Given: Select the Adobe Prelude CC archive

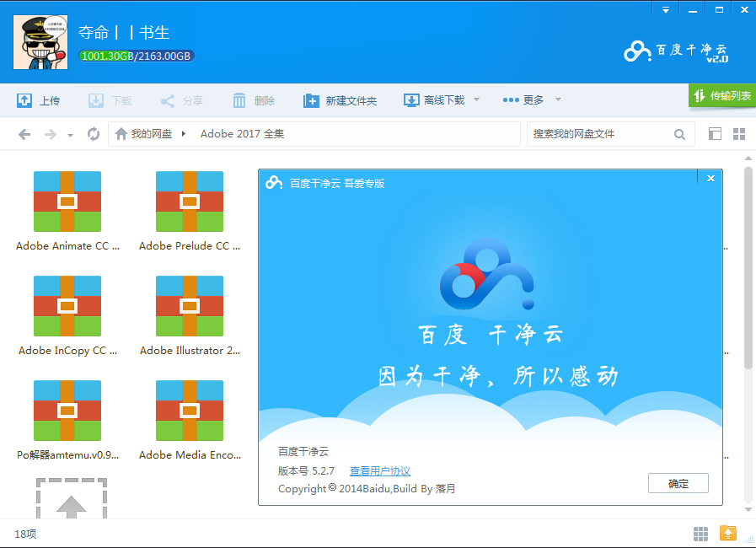Looking at the screenshot, I should [190, 201].
